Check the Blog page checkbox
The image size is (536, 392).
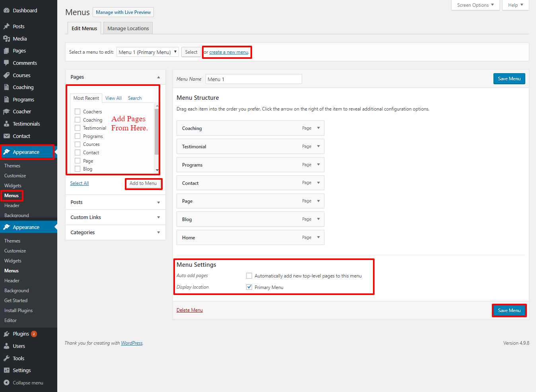[x=78, y=169]
